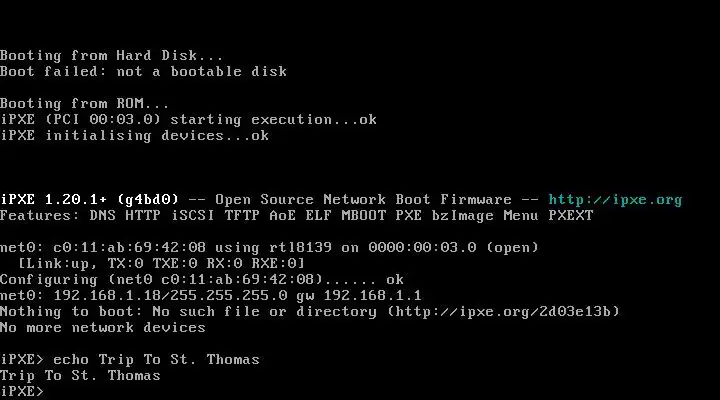Click the ipxe.org/2d03e13b error URL
Screen dimensions: 720x400
point(503,312)
